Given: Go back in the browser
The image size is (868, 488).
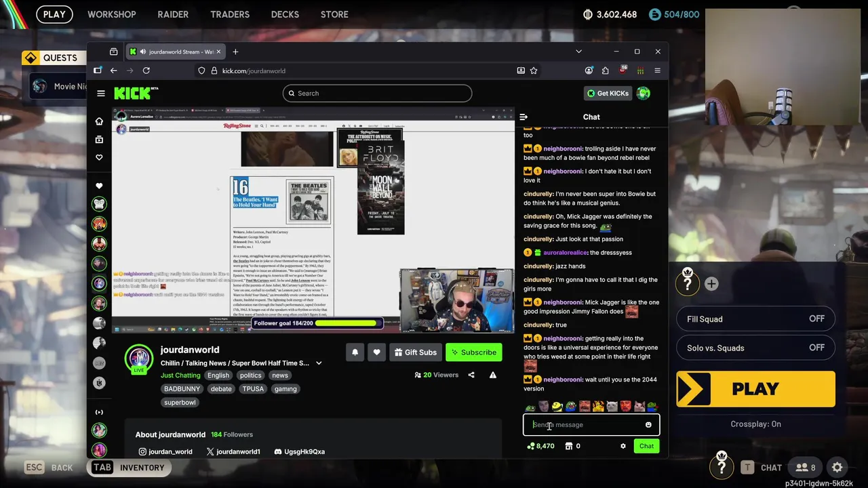Looking at the screenshot, I should click(113, 70).
